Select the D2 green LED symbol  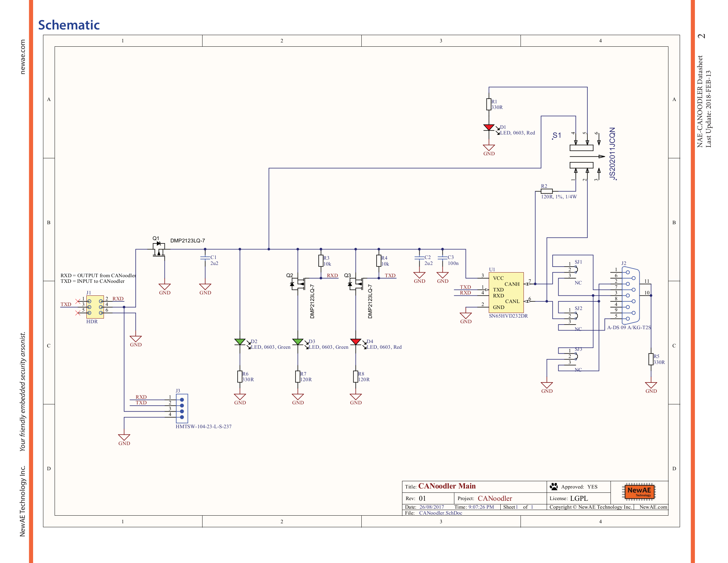(x=240, y=342)
